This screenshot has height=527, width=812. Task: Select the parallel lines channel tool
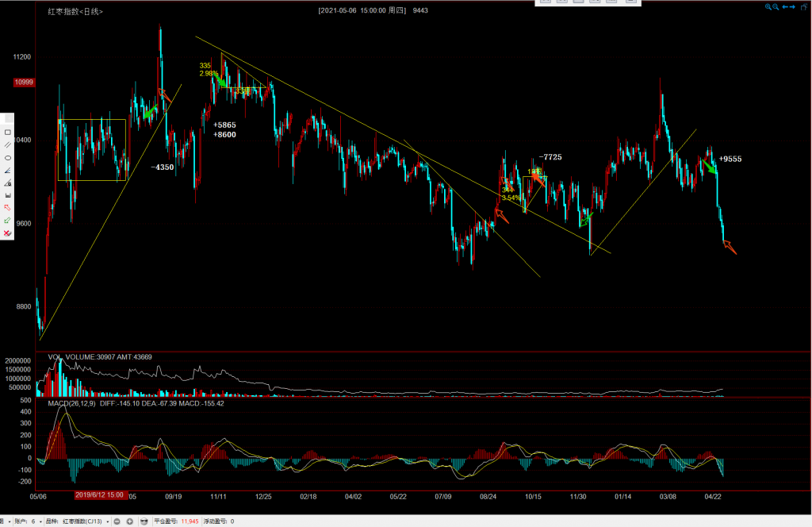8,144
